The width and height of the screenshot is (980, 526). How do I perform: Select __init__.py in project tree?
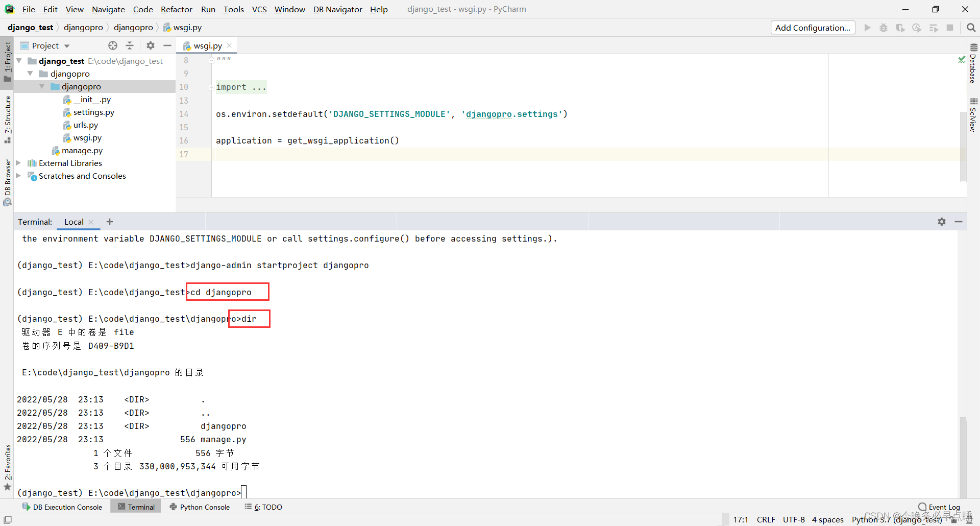(92, 99)
